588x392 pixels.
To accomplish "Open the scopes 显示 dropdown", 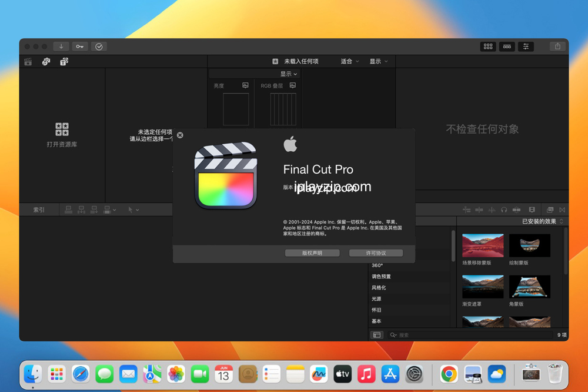I will pos(289,74).
